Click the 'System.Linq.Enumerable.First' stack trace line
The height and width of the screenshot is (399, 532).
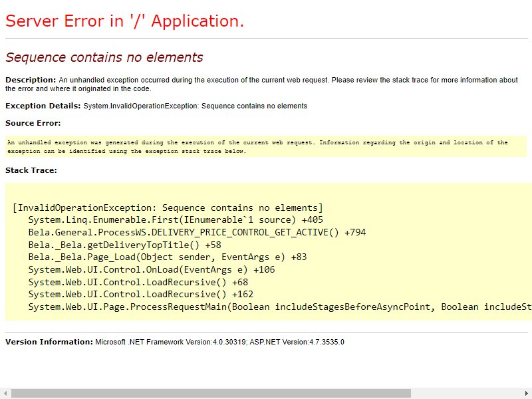tap(176, 220)
